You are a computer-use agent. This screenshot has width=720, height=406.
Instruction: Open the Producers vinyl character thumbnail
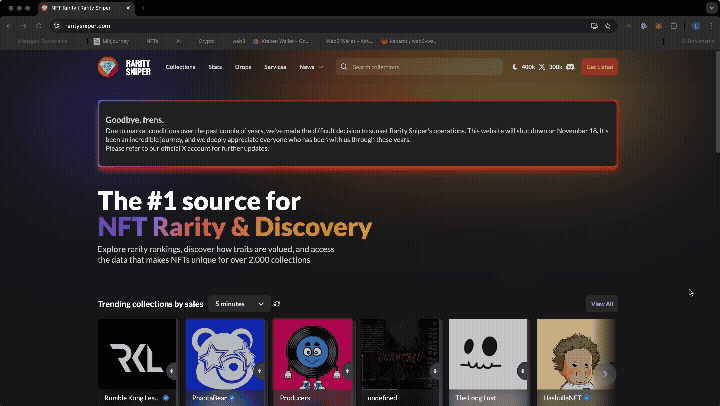[313, 354]
